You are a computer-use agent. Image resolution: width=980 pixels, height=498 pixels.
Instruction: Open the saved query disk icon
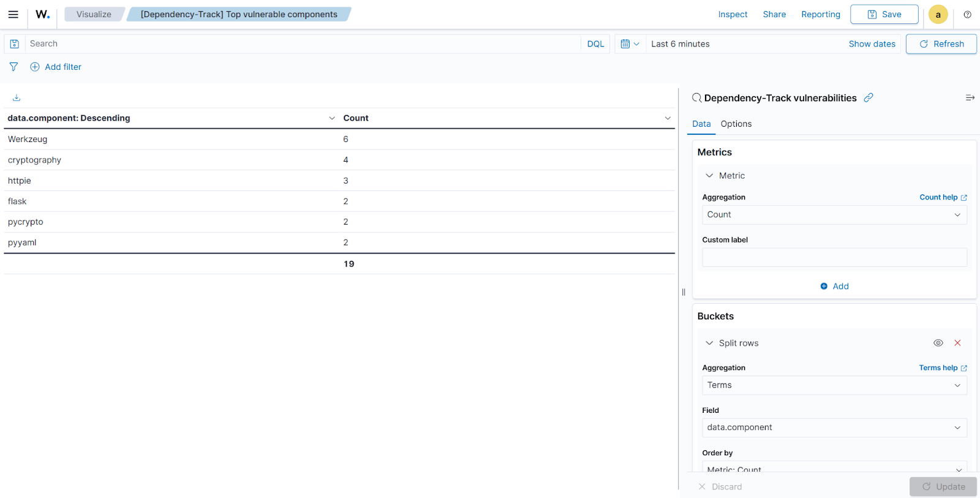[x=15, y=44]
